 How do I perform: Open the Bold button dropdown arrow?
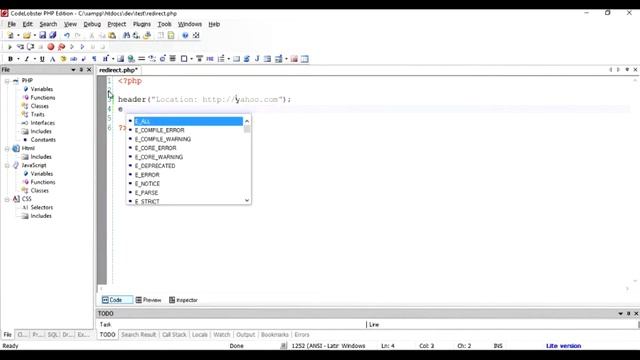point(18,59)
